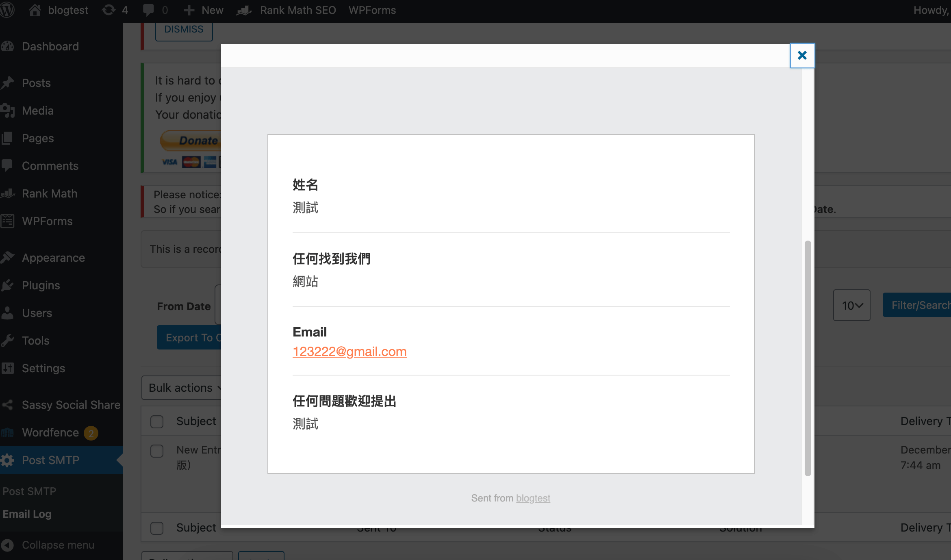Click the updates icon showing 4

tap(109, 10)
